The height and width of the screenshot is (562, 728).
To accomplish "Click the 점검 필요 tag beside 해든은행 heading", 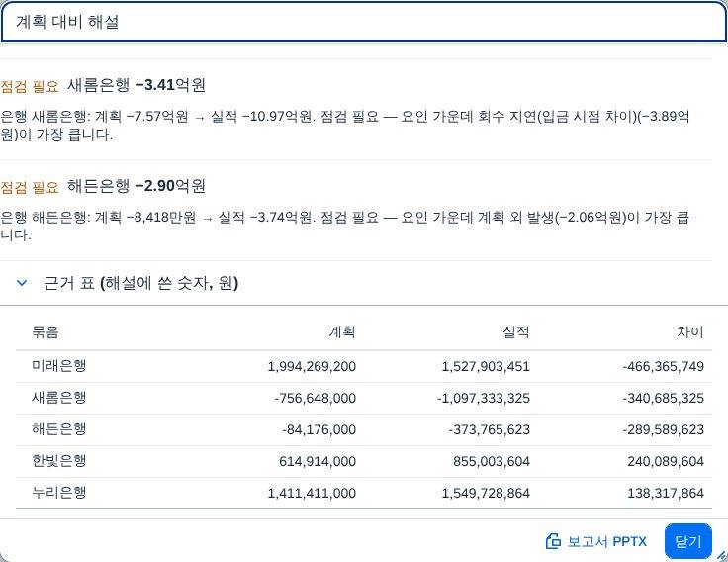I will 30,187.
